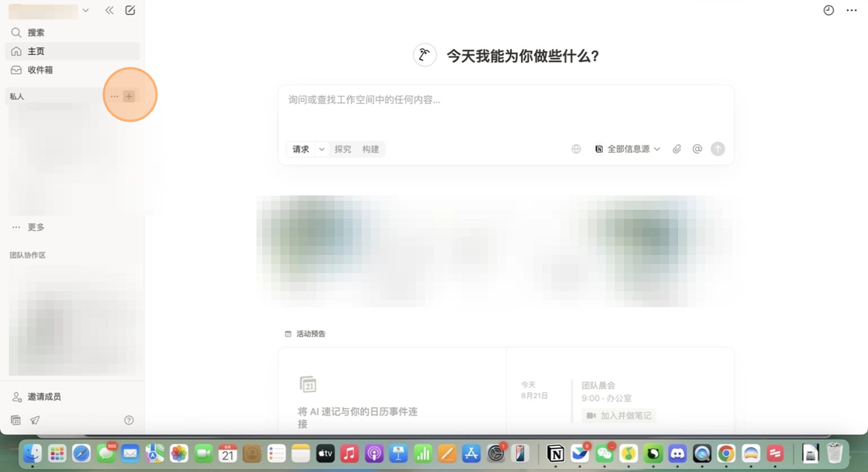Insert a mention using the @ icon
The height and width of the screenshot is (472, 868).
coord(697,148)
